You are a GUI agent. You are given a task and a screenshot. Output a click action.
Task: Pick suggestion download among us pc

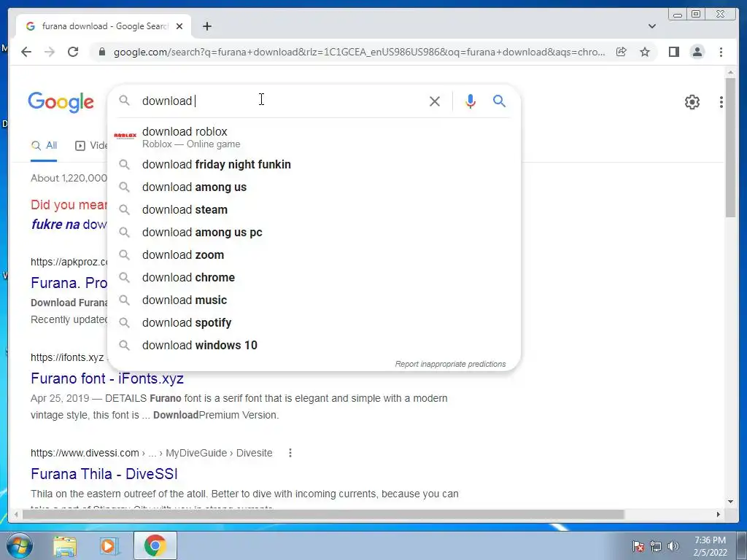point(314,233)
